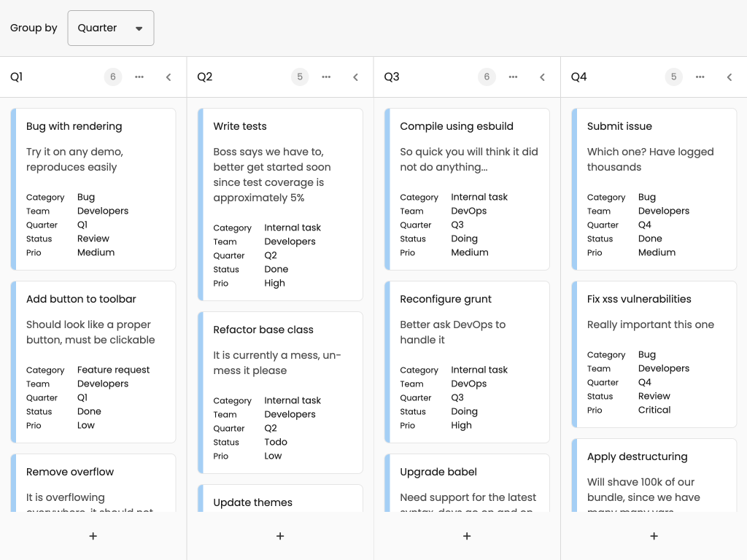Open the 'Fix xss vulnerabilities' card
747x560 pixels.
pos(653,354)
